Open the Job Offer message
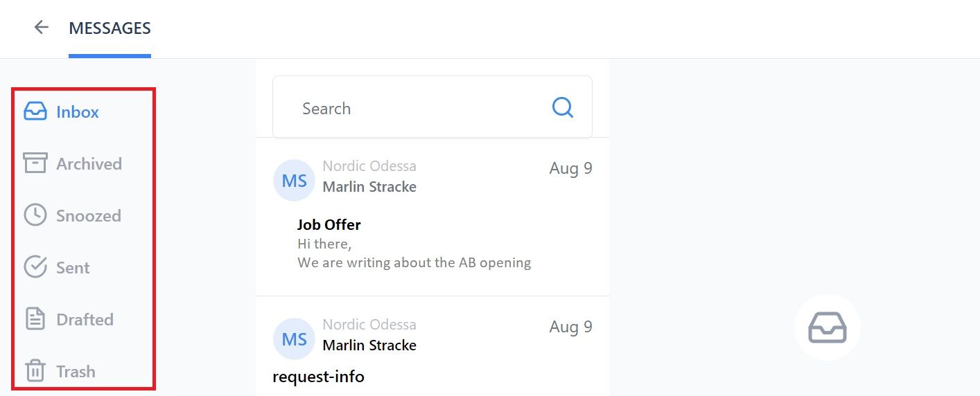 point(432,217)
